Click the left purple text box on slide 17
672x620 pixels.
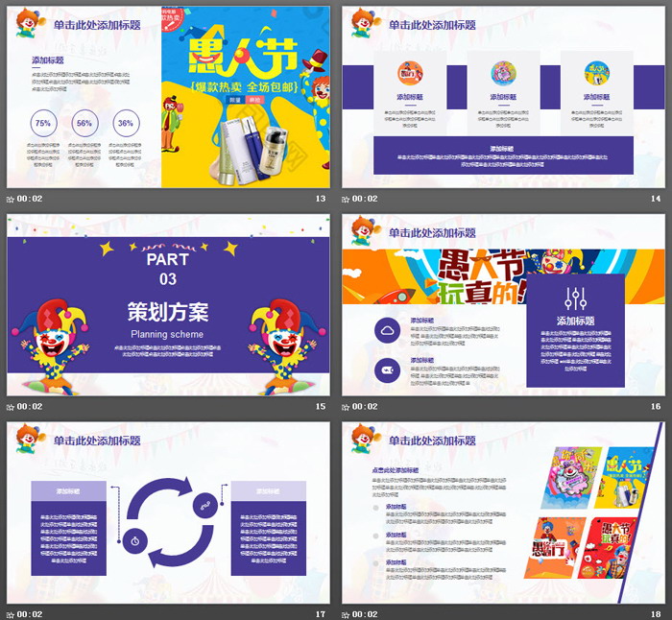pyautogui.click(x=68, y=529)
